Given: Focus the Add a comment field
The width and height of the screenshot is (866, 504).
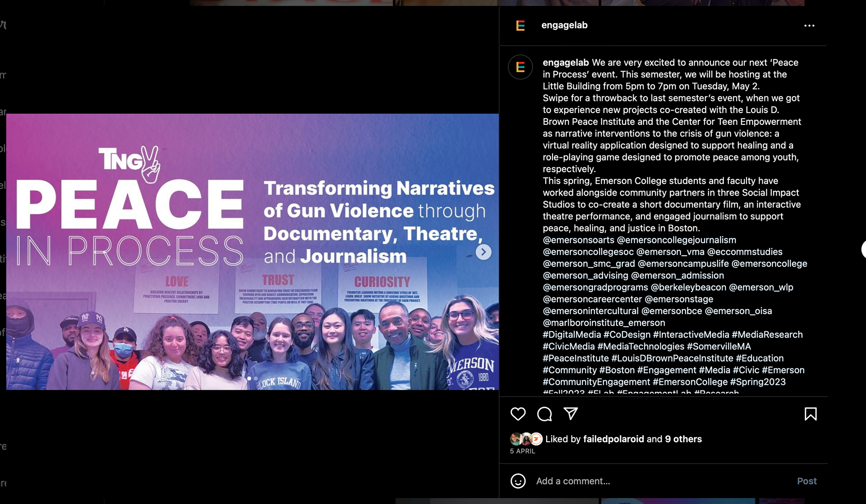Looking at the screenshot, I should pos(663,481).
